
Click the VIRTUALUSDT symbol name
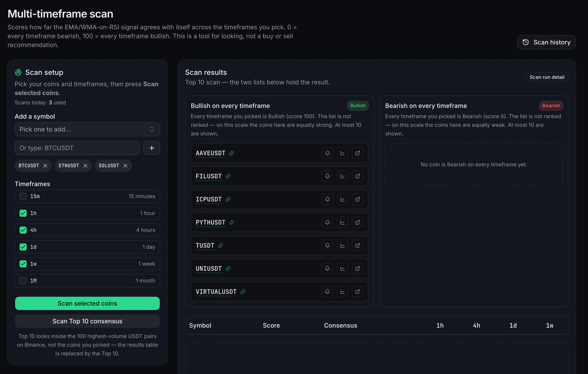[216, 292]
